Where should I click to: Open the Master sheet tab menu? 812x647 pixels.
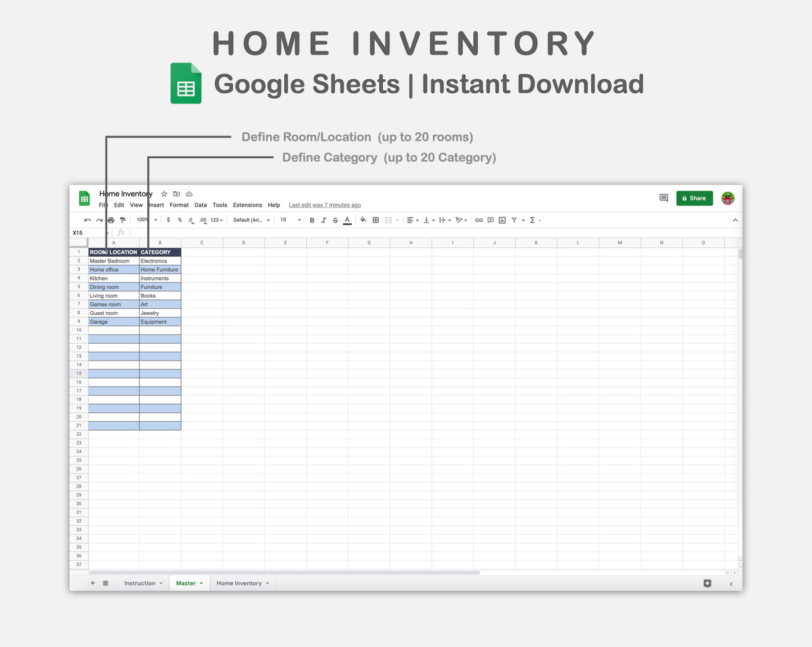(x=201, y=583)
